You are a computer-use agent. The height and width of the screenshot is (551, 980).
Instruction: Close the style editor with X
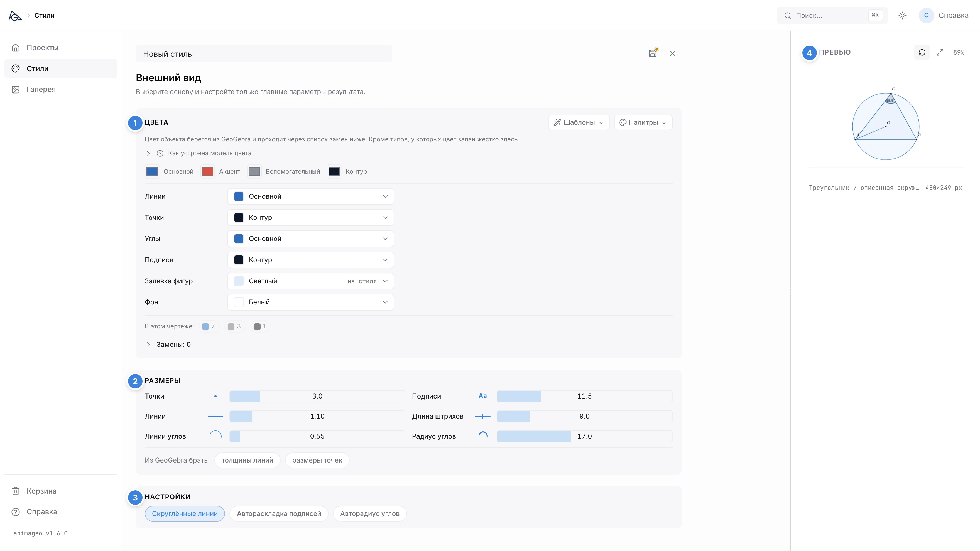(673, 54)
